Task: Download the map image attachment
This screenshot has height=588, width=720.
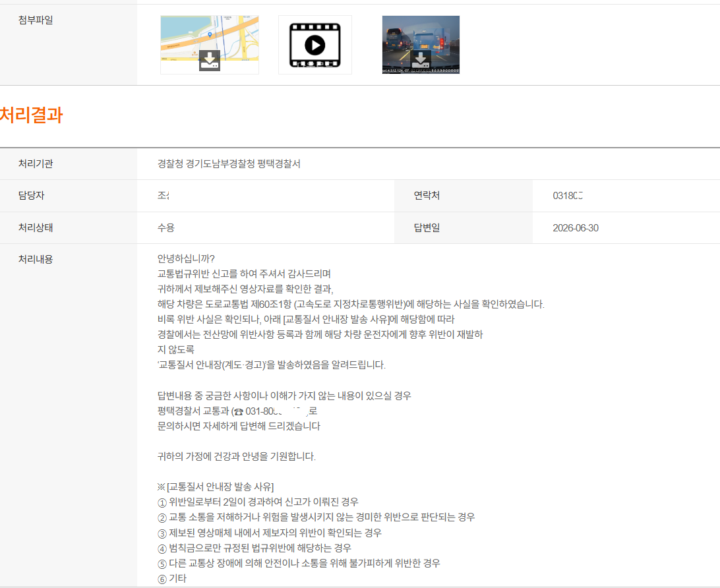Action: point(210,60)
